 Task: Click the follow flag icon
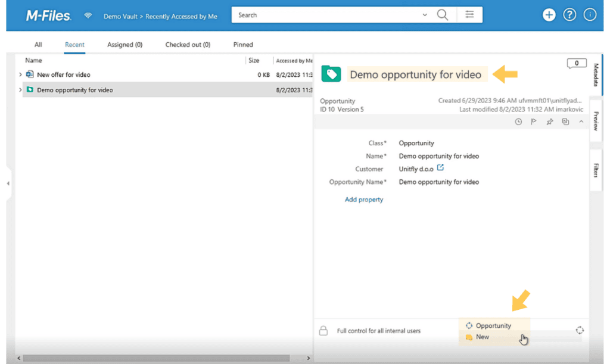(534, 122)
